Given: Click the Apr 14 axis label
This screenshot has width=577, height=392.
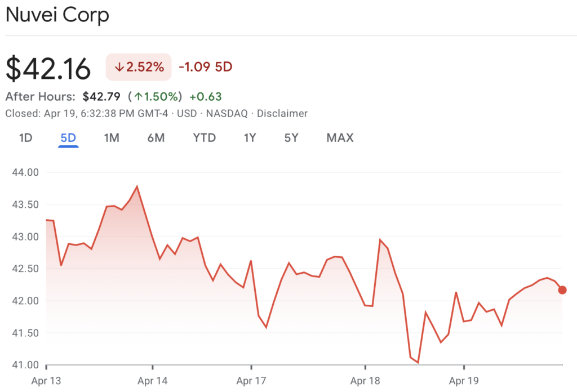Looking at the screenshot, I should [x=153, y=381].
